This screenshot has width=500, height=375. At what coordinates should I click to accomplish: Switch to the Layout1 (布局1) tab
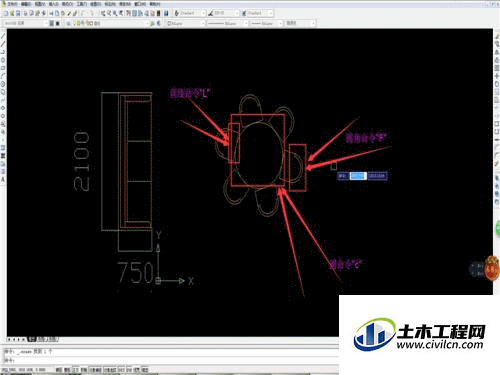point(41,339)
